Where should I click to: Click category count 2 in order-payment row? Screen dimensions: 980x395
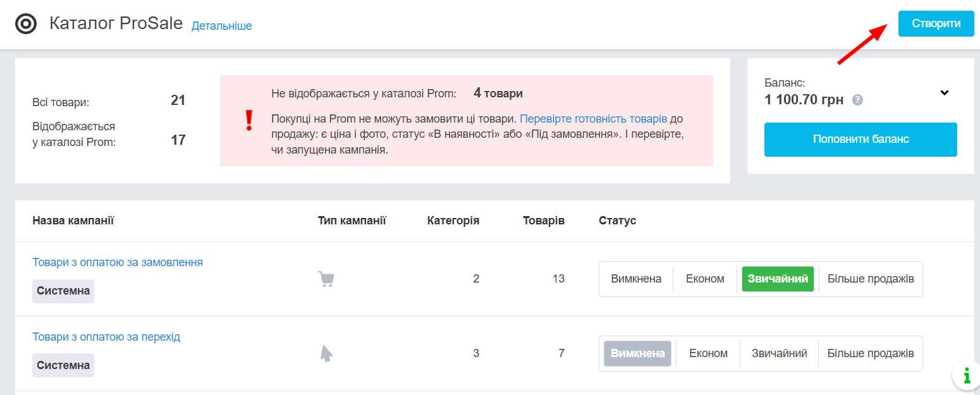click(x=476, y=279)
